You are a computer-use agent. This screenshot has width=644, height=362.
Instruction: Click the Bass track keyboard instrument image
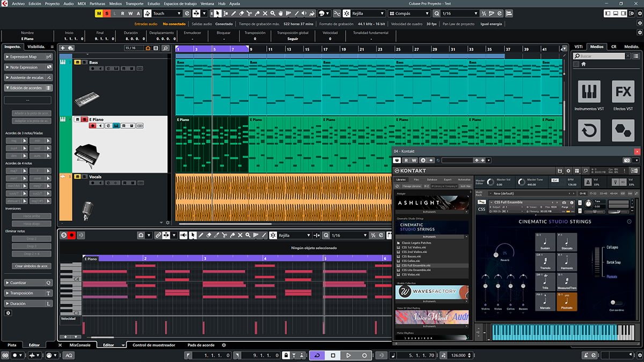coord(87,99)
